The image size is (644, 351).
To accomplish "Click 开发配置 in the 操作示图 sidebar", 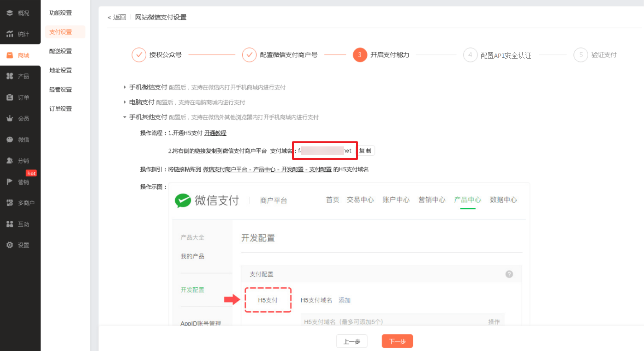I will [x=192, y=290].
